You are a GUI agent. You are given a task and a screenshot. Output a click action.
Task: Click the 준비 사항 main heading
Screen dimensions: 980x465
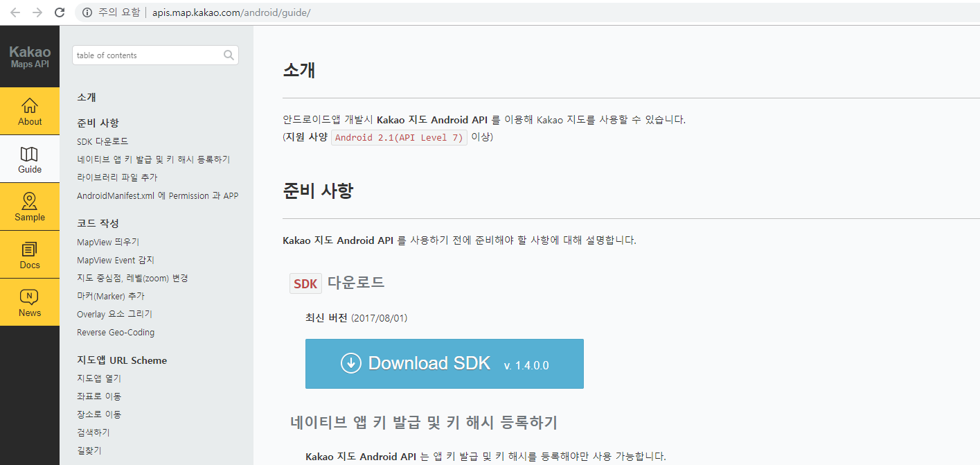(318, 191)
